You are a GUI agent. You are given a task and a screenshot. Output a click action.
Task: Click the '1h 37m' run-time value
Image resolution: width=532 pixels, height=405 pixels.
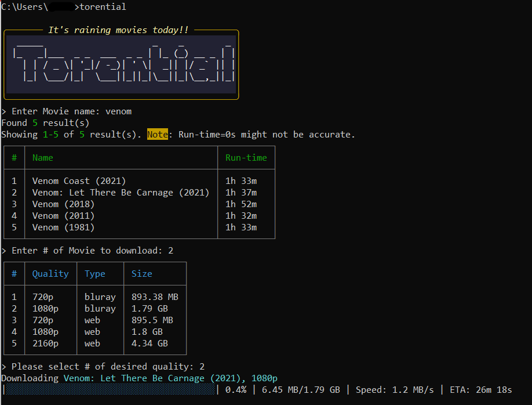click(241, 193)
